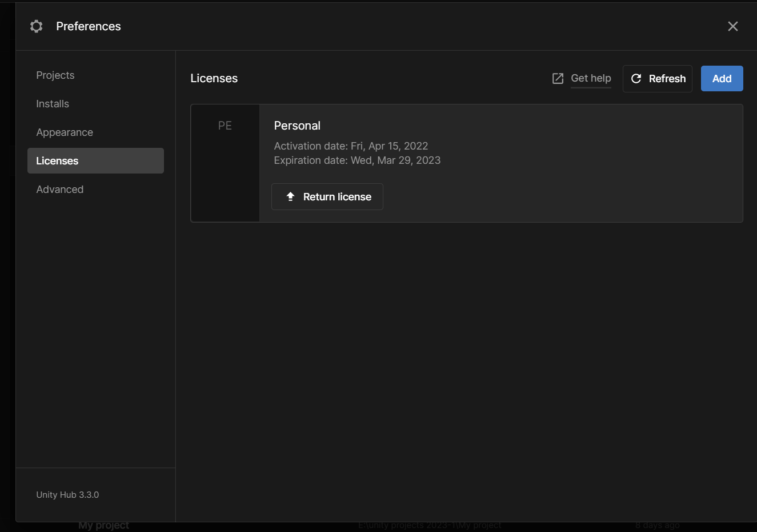
Task: Click the refresh arrow icon
Action: point(636,79)
